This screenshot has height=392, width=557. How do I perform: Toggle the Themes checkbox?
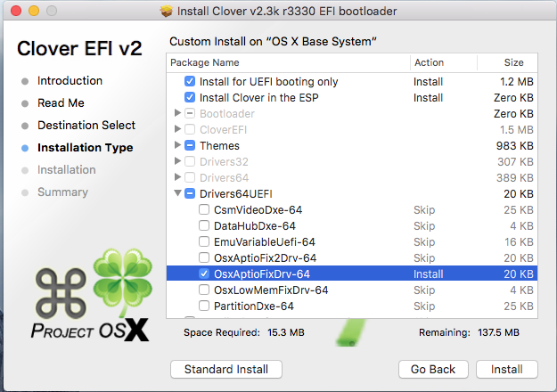pos(190,145)
